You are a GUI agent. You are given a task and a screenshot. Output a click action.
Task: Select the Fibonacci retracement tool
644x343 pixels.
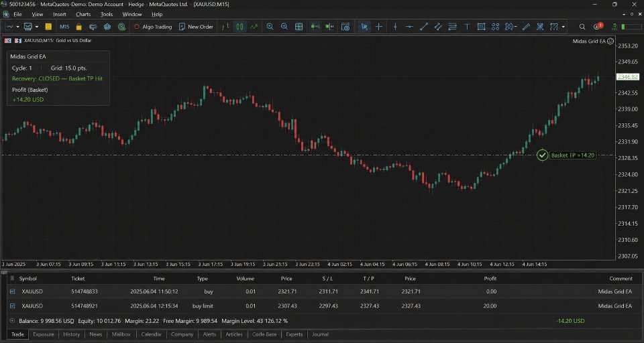point(452,27)
